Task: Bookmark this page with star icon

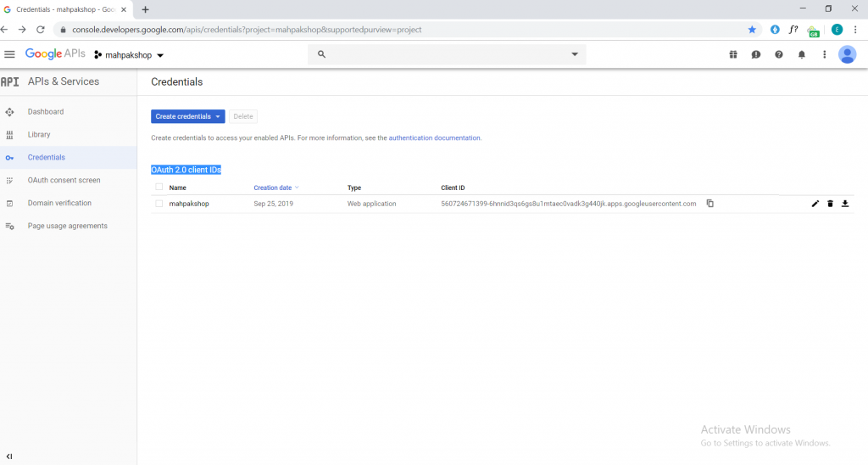Action: 752,30
